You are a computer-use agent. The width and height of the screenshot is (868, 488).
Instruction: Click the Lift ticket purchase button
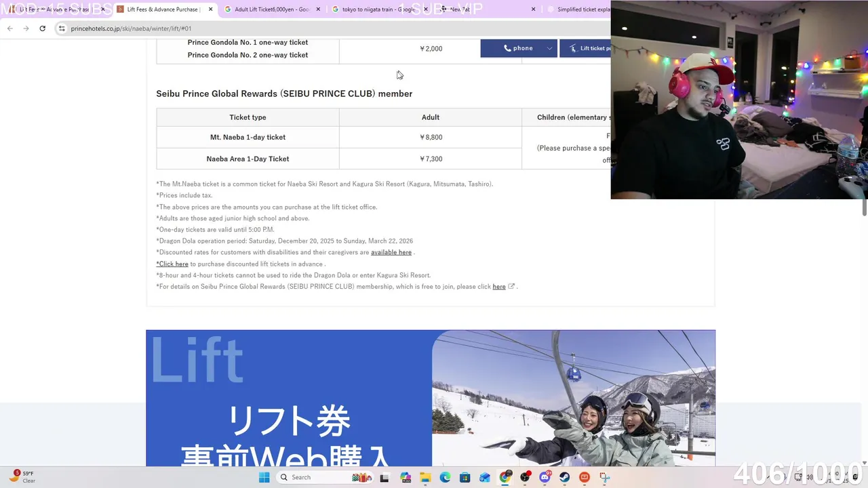point(585,48)
